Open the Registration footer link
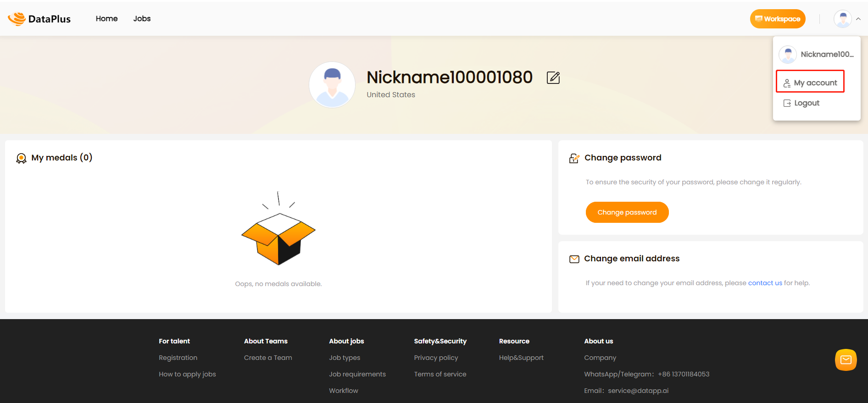The height and width of the screenshot is (403, 868). (x=178, y=358)
